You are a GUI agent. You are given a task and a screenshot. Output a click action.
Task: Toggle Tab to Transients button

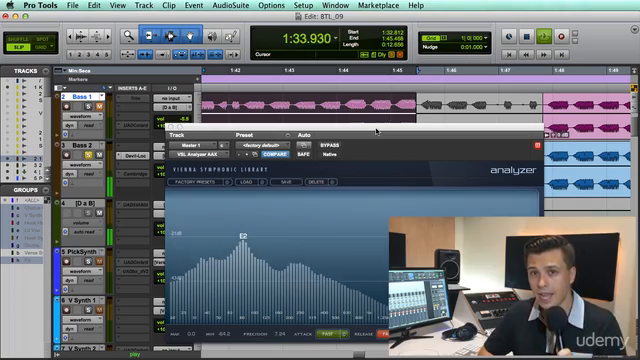pyautogui.click(x=145, y=54)
